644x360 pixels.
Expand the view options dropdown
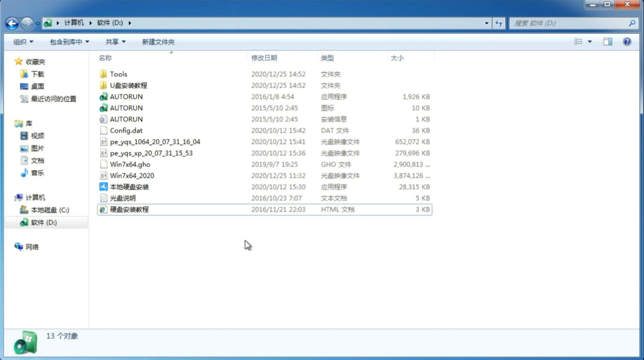[590, 42]
